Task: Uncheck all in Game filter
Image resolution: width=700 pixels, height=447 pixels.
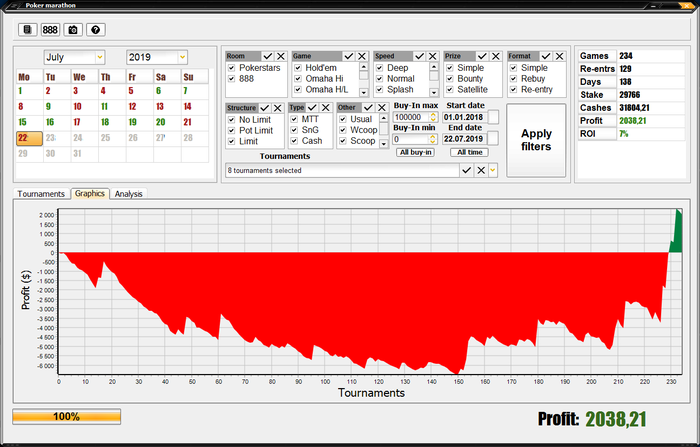Action: coord(362,56)
